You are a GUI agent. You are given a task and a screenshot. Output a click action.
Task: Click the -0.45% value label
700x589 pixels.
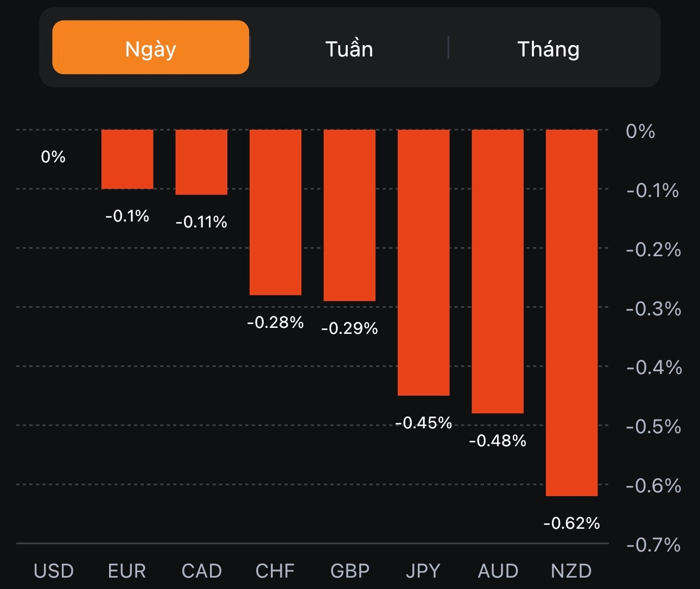tap(424, 423)
